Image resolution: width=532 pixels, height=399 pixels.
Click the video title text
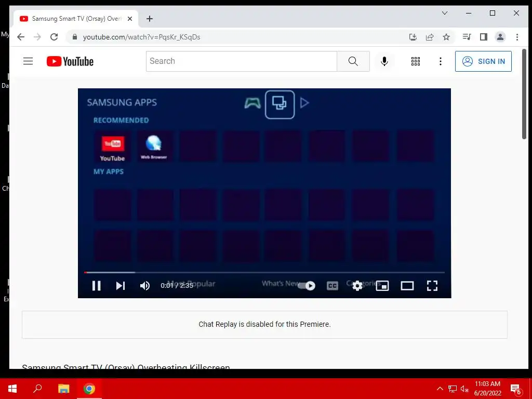pos(126,366)
